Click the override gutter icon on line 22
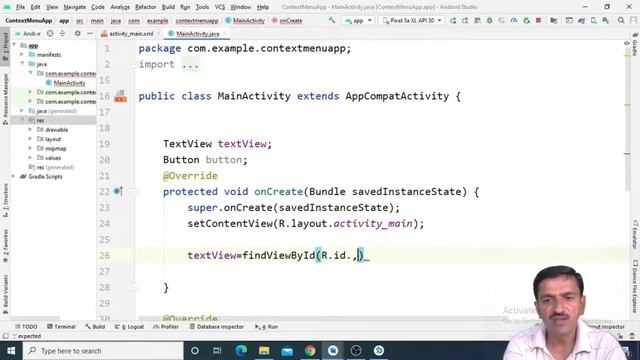Image resolution: width=640 pixels, height=360 pixels. (x=118, y=191)
